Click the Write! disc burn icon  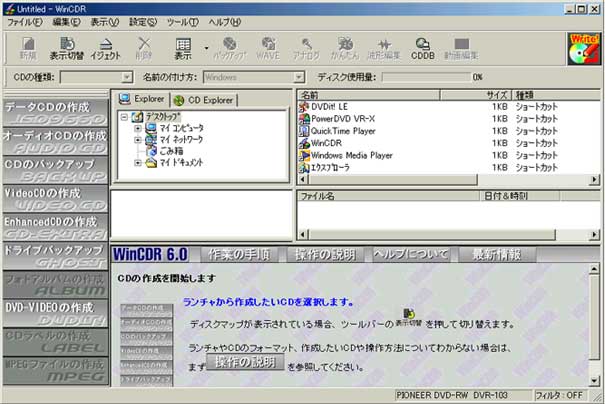[584, 49]
